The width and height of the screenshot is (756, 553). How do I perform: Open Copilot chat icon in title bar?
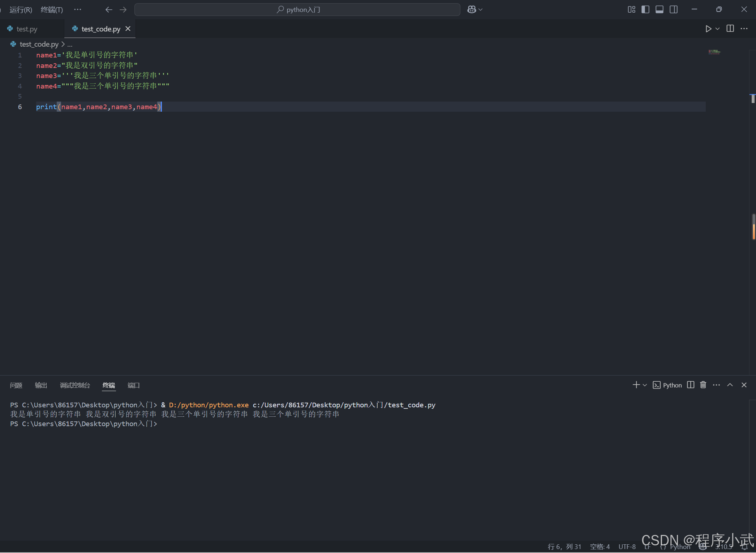coord(472,10)
